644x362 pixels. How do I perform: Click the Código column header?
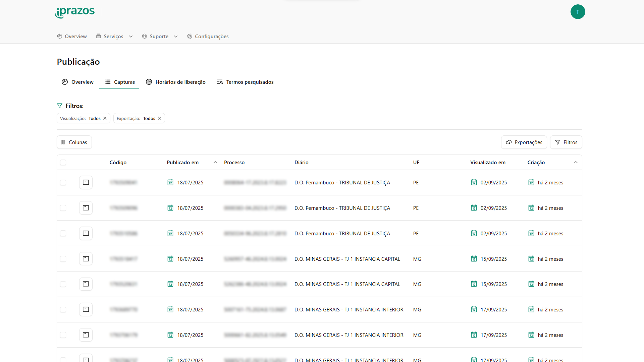(118, 163)
